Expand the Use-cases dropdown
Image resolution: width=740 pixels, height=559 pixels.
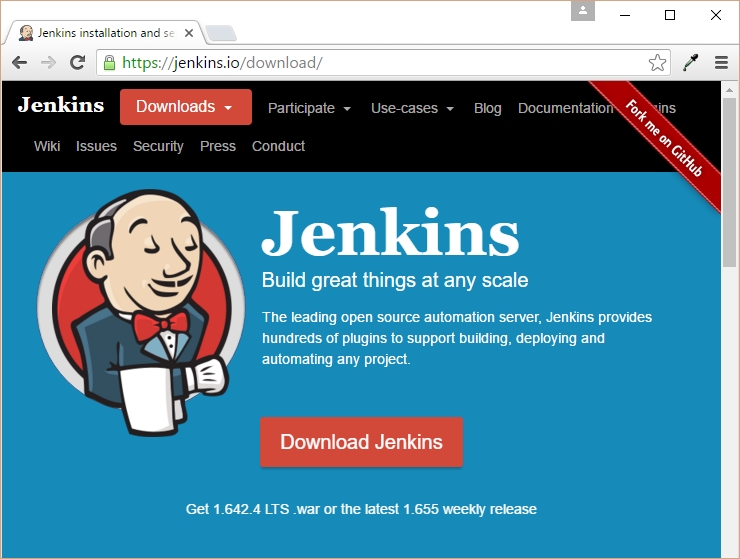point(412,108)
